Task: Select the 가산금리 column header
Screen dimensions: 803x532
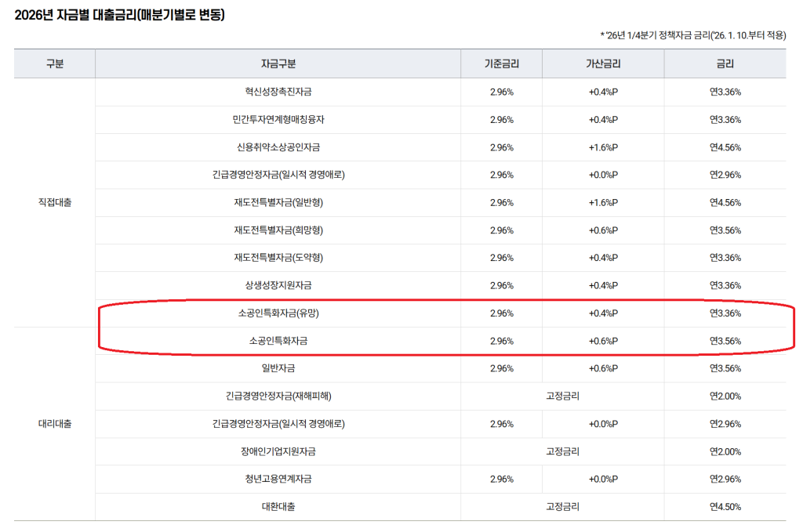Action: point(602,64)
